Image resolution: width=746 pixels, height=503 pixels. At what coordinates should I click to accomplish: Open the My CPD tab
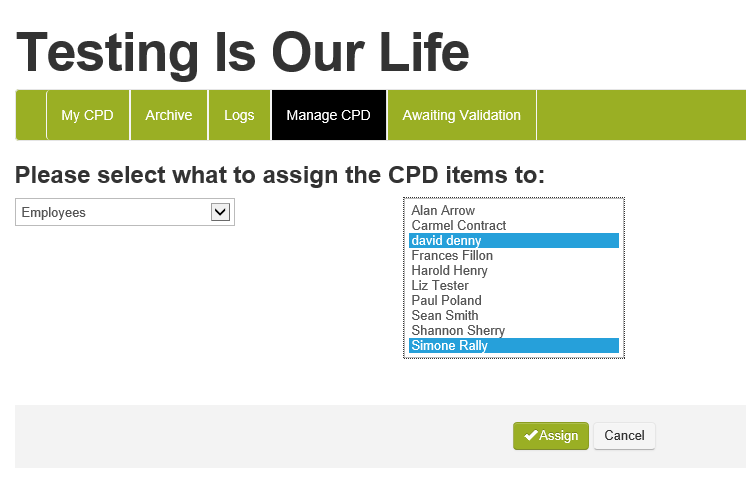(x=87, y=115)
